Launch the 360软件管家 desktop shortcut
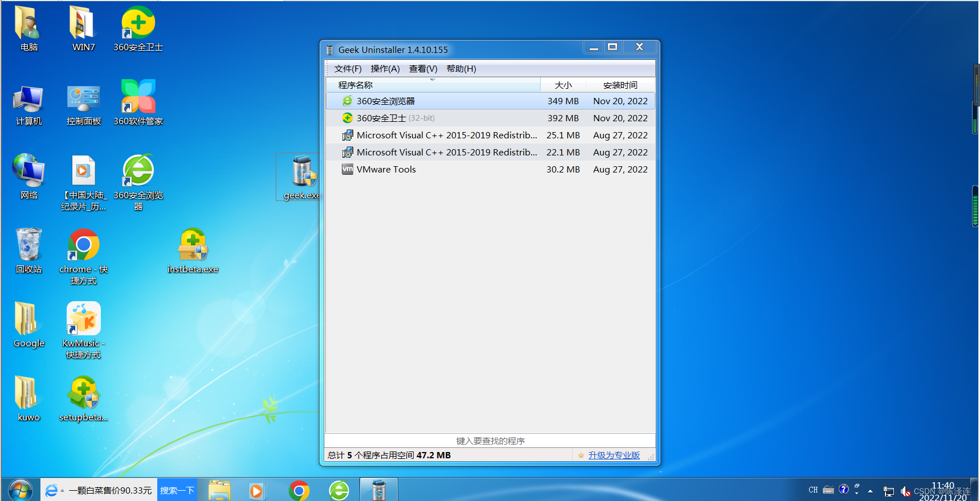The width and height of the screenshot is (980, 501). pos(138,102)
